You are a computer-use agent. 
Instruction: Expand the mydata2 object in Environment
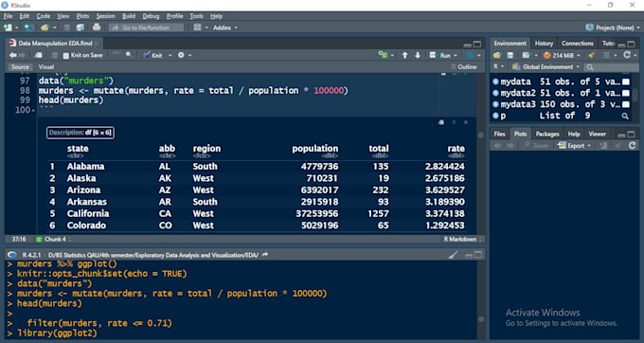click(495, 93)
